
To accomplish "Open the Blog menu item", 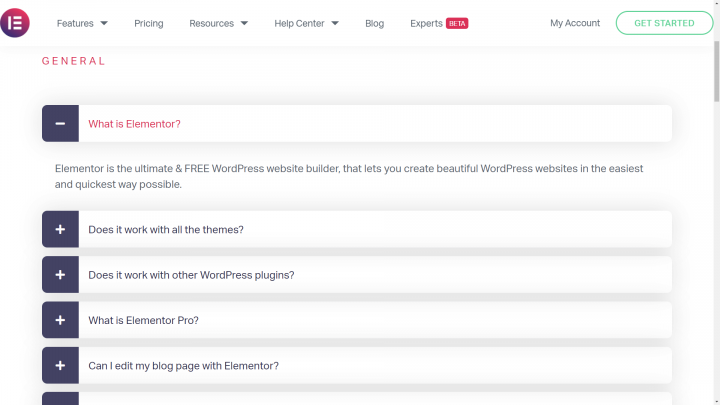I will pyautogui.click(x=374, y=23).
